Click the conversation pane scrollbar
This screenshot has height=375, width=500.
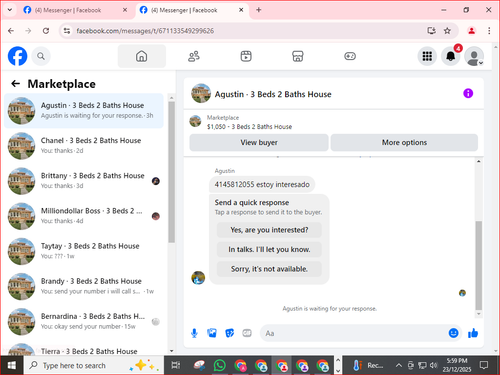(x=479, y=265)
